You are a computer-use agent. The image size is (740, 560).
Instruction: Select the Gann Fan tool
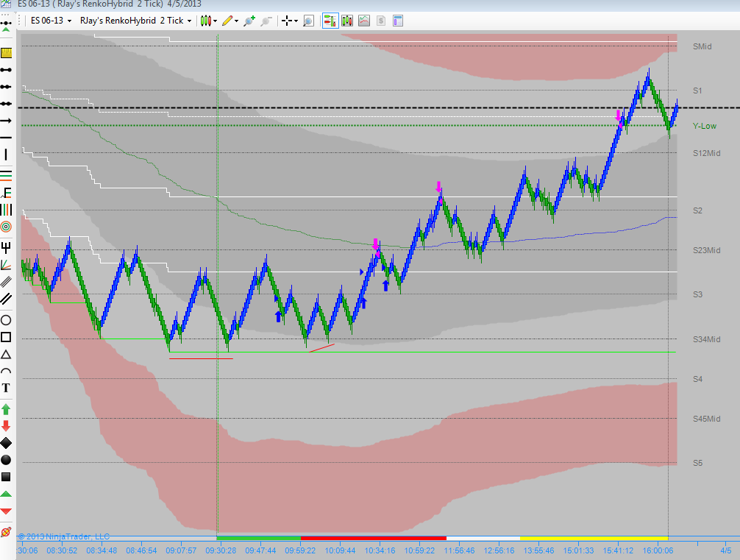pos(6,265)
